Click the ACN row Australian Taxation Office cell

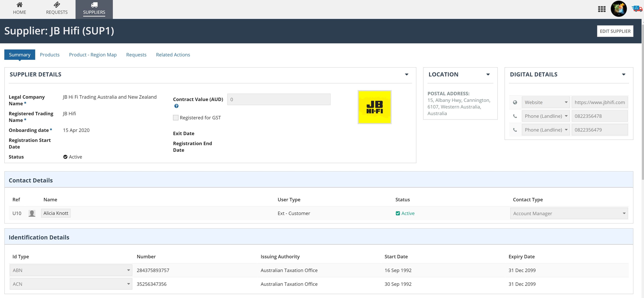tap(289, 284)
